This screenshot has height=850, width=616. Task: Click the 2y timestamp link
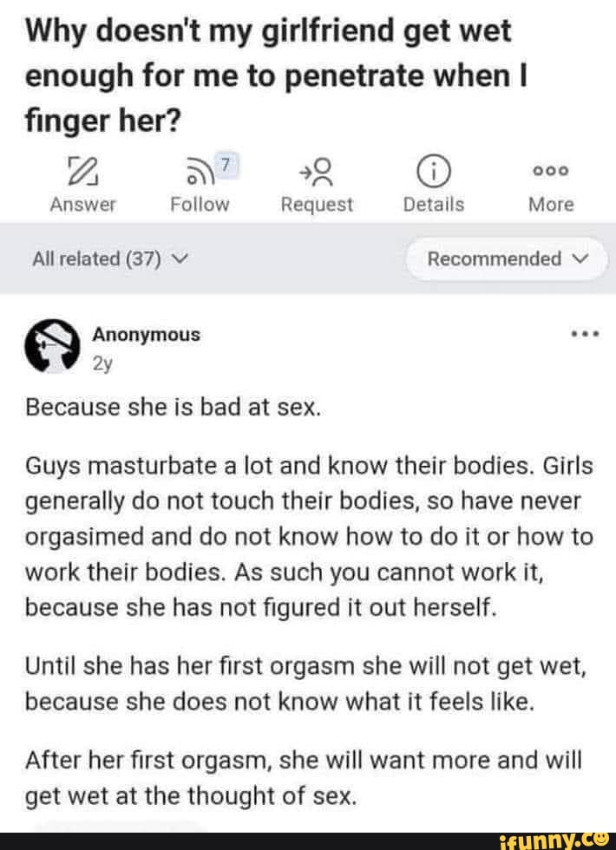(103, 364)
